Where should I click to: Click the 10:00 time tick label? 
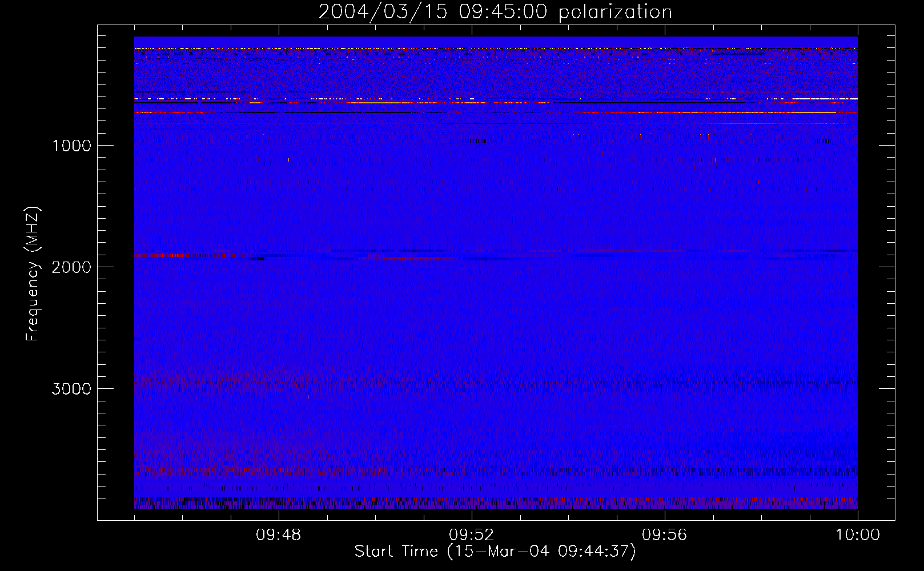(858, 535)
